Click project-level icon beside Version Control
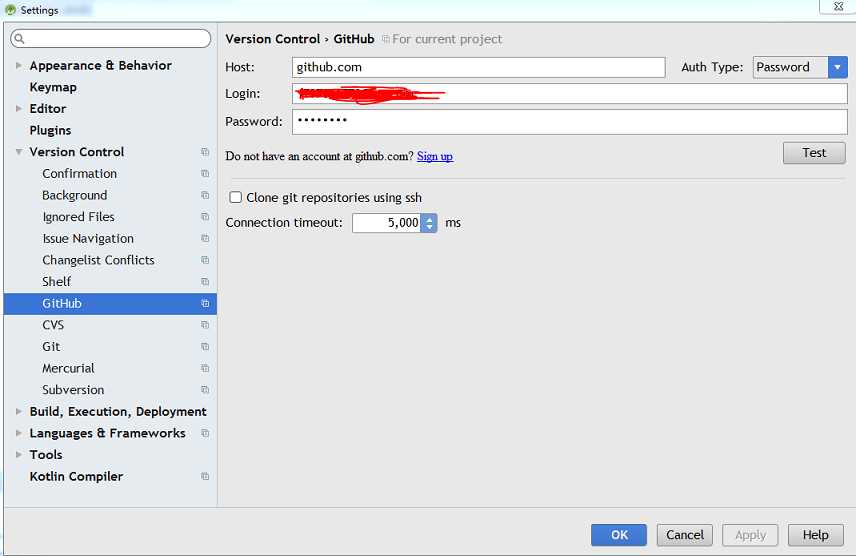Viewport: 856px width, 556px height. (205, 152)
